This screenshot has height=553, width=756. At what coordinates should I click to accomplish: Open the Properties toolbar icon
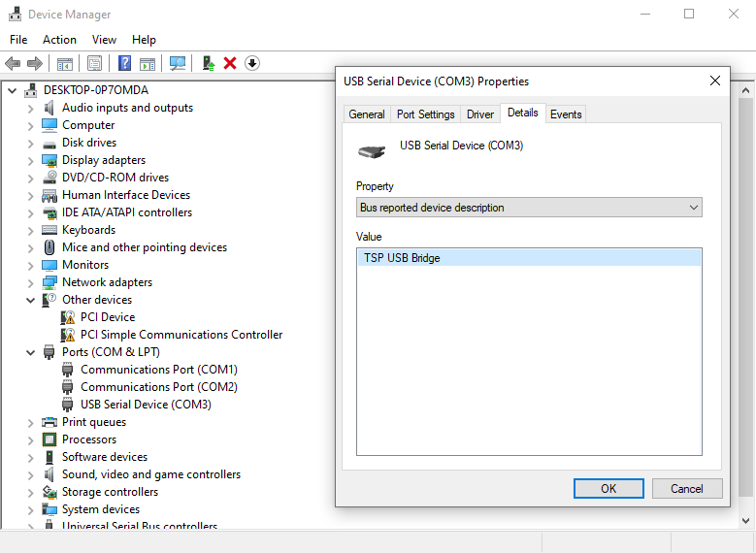point(94,63)
